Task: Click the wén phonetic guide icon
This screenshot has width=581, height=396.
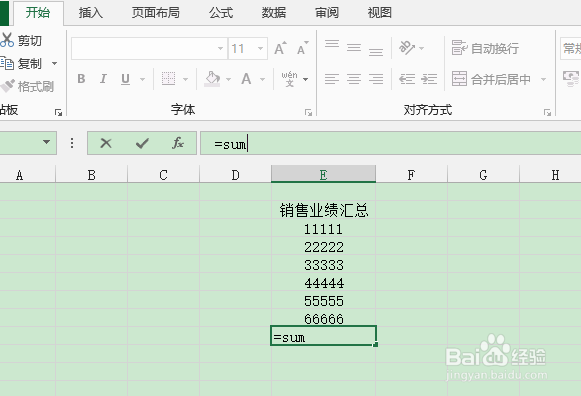Action: (x=289, y=79)
